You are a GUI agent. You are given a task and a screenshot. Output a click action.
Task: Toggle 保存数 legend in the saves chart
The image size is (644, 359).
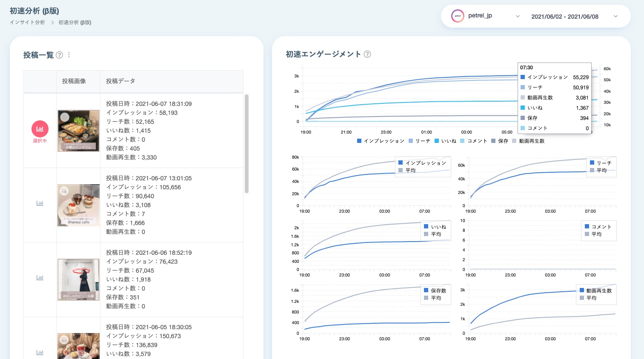click(435, 291)
